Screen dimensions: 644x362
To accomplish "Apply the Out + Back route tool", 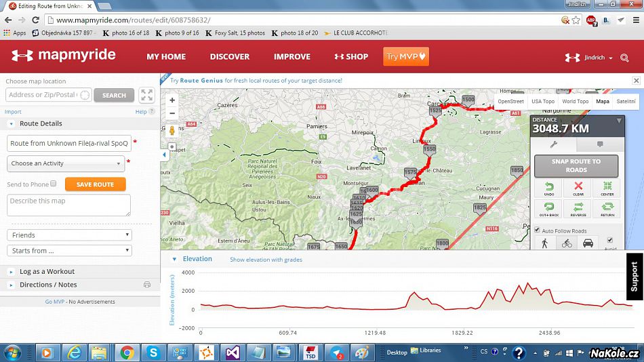I will (548, 209).
